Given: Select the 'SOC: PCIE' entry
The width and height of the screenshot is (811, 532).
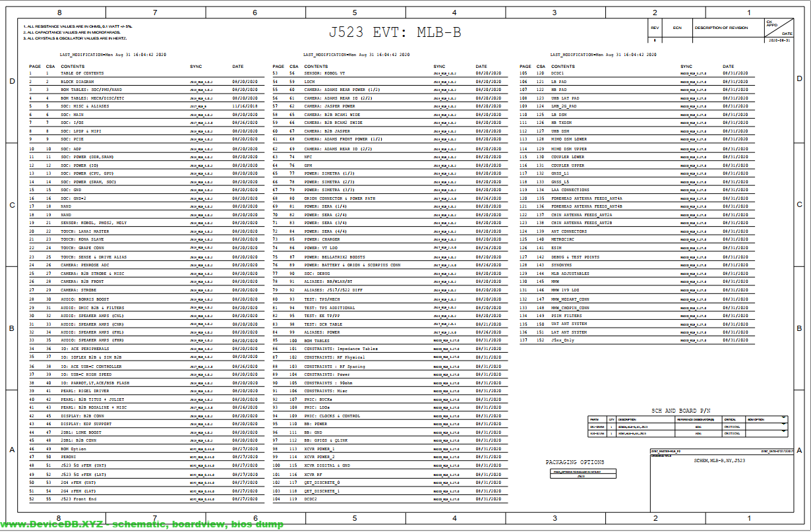Looking at the screenshot, I should pos(73,139).
